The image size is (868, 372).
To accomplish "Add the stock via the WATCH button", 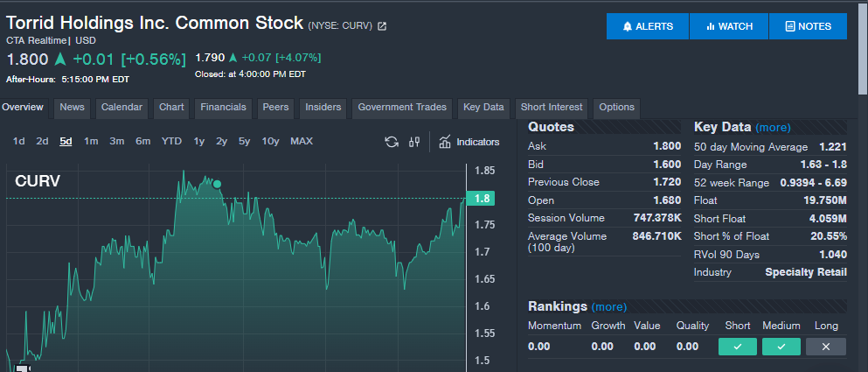I will tap(729, 26).
